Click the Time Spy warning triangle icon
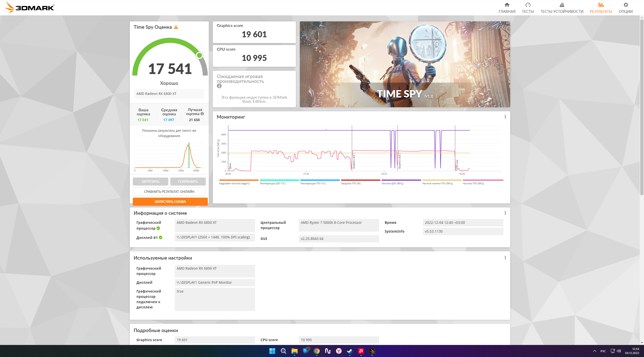Viewport: 644px width, 357px height. [176, 27]
